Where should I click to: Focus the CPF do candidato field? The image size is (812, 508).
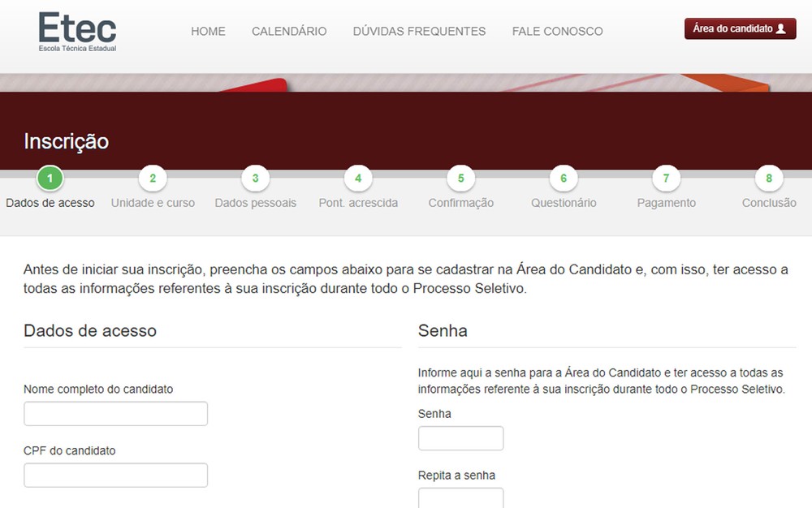pyautogui.click(x=115, y=476)
